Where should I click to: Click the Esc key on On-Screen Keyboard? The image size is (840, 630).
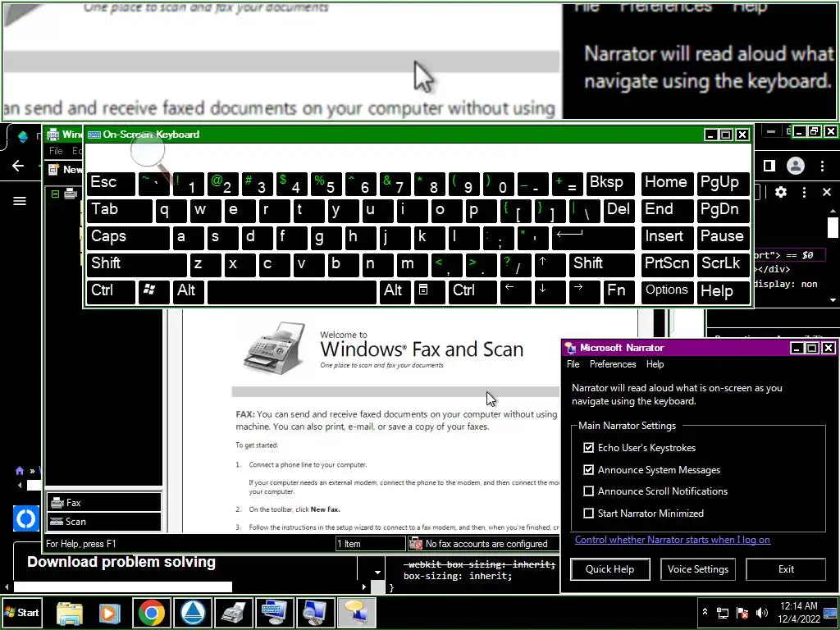pos(111,183)
